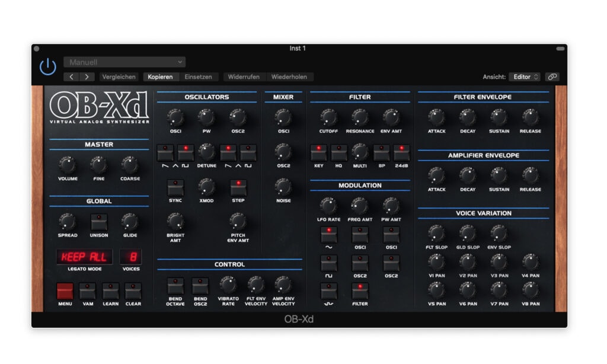The image size is (607, 364).
Task: Click the Einsetzen button
Action: pos(198,76)
